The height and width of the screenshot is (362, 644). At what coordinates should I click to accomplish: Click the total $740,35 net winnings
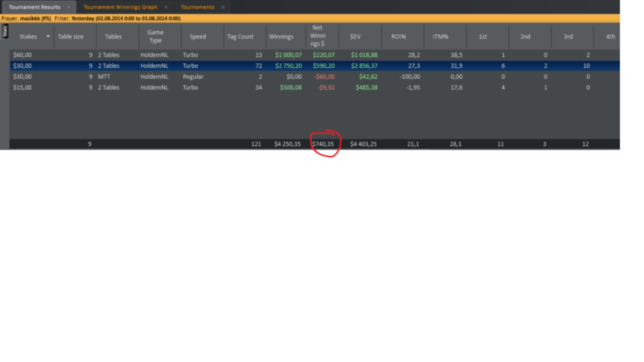(323, 144)
